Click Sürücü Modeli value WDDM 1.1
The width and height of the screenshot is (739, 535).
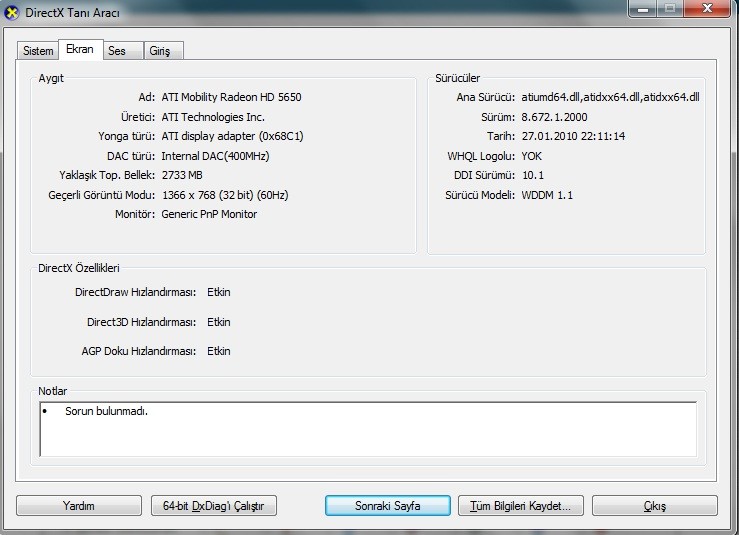click(547, 195)
